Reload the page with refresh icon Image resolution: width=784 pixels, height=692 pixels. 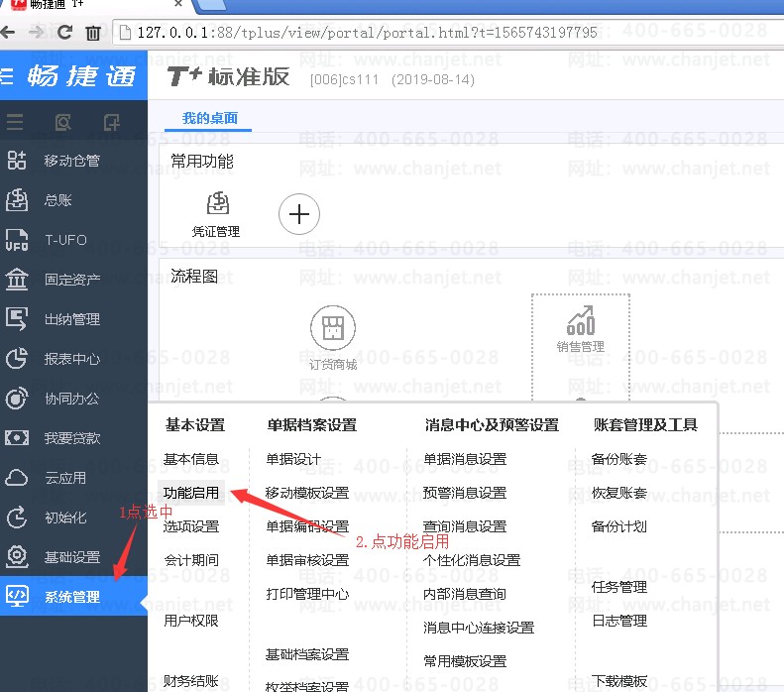[64, 33]
